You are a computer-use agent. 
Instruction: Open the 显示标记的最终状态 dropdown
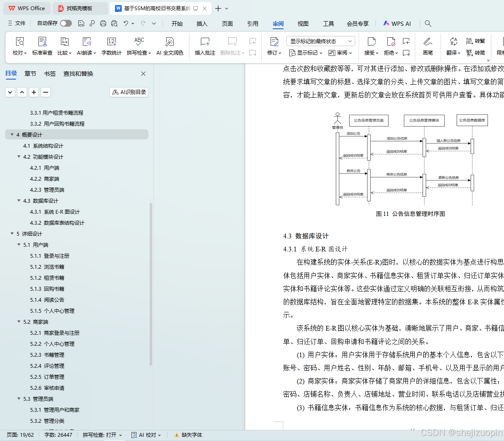tap(320, 41)
